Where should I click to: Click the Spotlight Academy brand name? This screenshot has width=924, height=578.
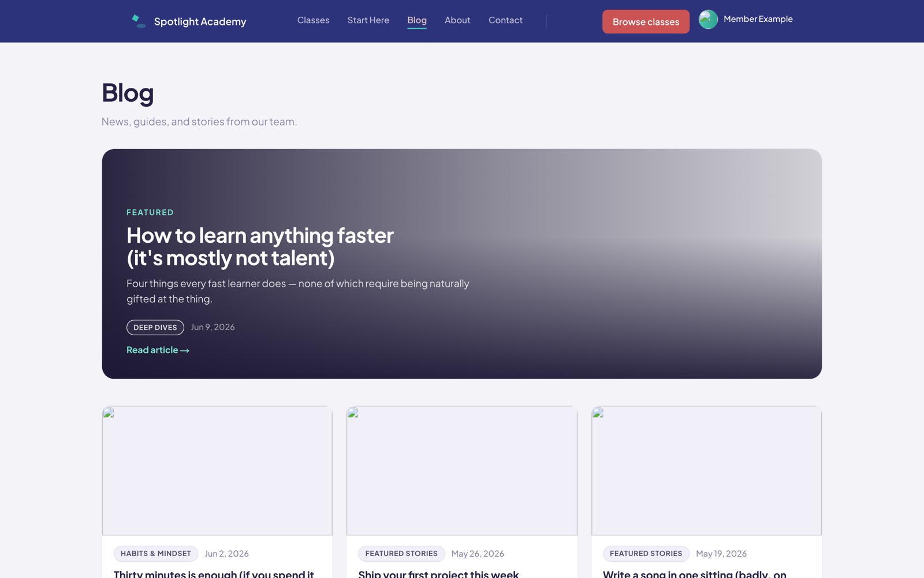tap(200, 21)
